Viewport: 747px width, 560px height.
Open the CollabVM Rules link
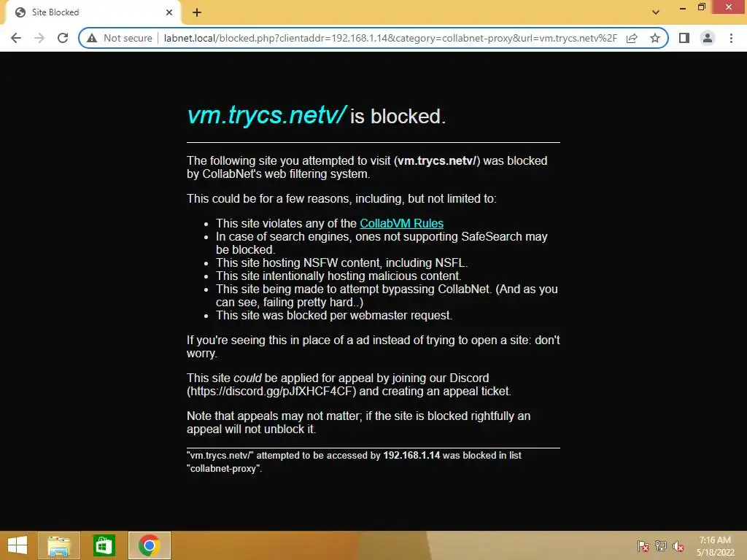[402, 223]
